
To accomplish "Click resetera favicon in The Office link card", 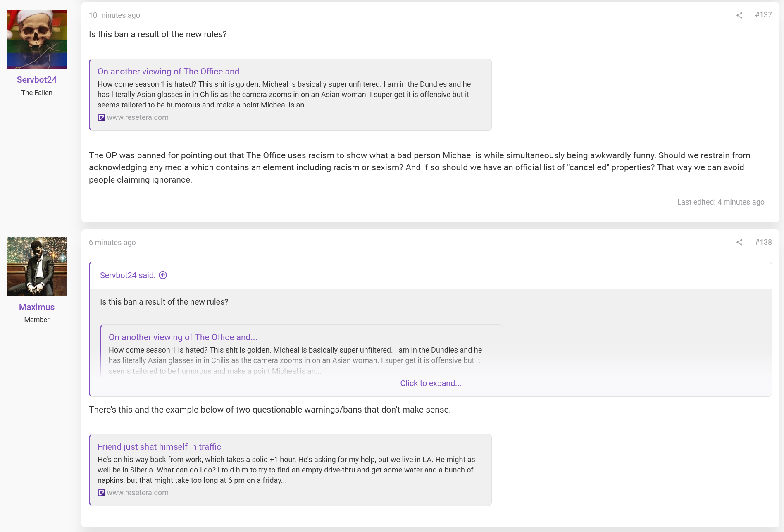I will 101,117.
